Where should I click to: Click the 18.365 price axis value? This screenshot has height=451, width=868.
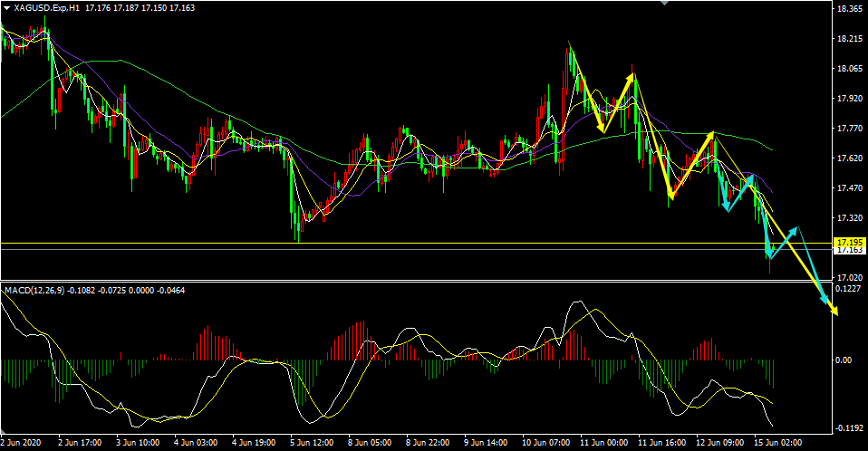849,9
